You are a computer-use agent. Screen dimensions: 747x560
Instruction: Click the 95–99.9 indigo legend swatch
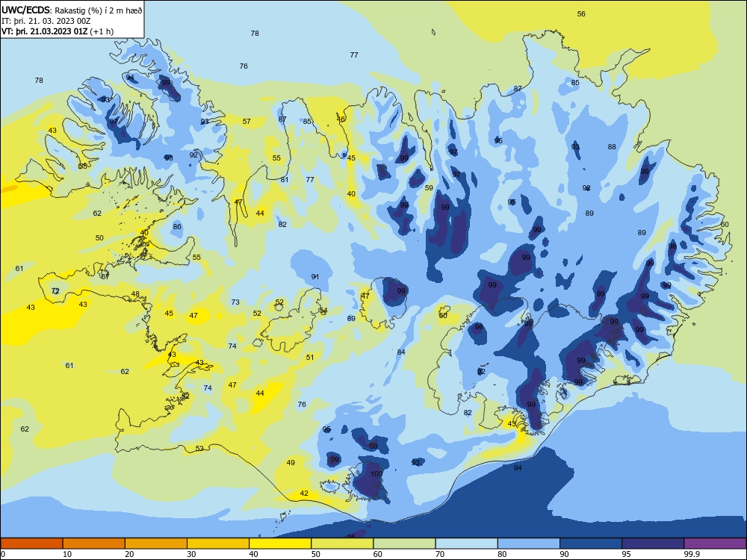pyautogui.click(x=653, y=544)
